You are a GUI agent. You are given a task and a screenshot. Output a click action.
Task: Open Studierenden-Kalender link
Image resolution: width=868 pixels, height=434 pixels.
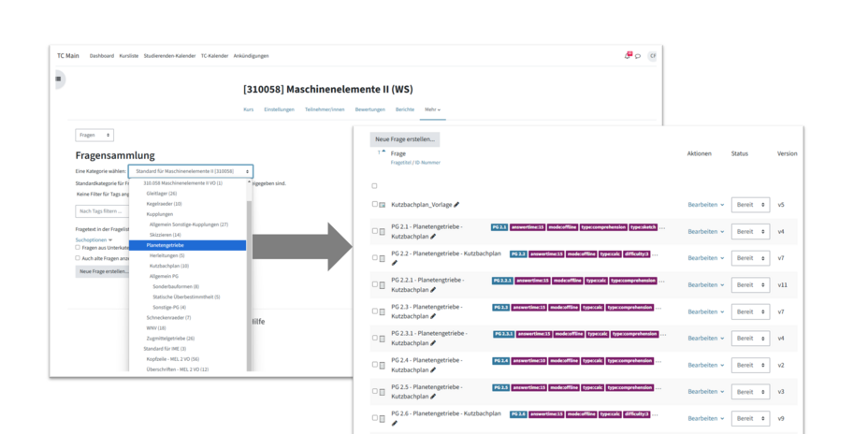click(169, 56)
